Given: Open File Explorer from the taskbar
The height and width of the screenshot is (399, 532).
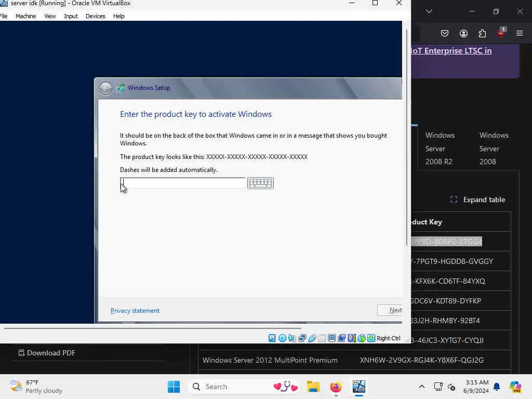Looking at the screenshot, I should tap(313, 387).
